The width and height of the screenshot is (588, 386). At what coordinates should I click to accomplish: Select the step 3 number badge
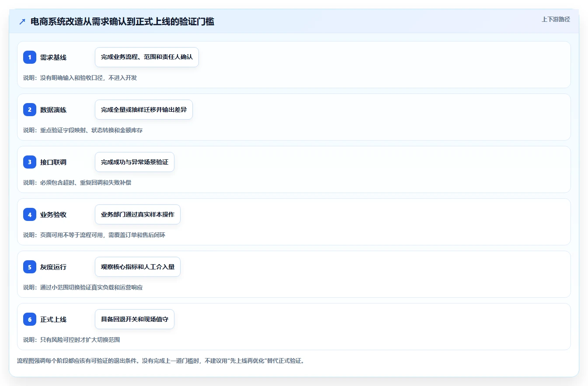[30, 162]
